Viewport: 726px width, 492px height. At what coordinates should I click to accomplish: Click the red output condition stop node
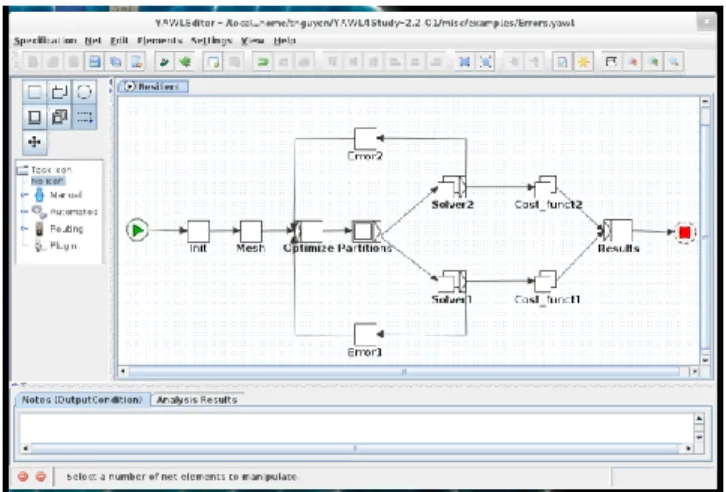coord(685,232)
